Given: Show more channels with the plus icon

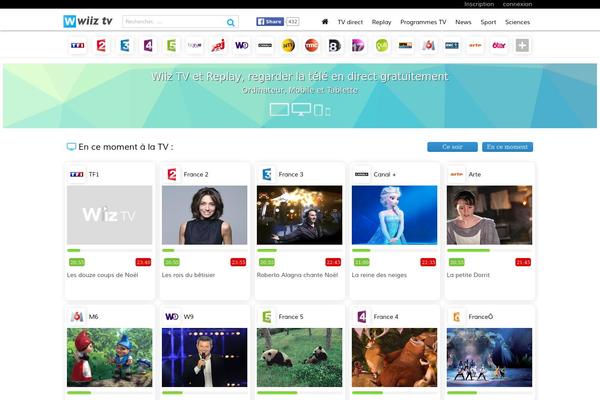Looking at the screenshot, I should tap(522, 46).
